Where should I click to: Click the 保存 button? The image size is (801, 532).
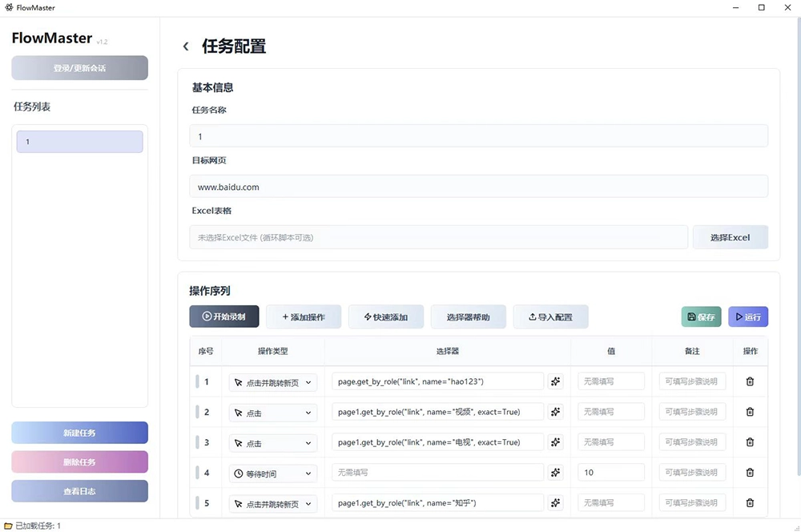701,316
